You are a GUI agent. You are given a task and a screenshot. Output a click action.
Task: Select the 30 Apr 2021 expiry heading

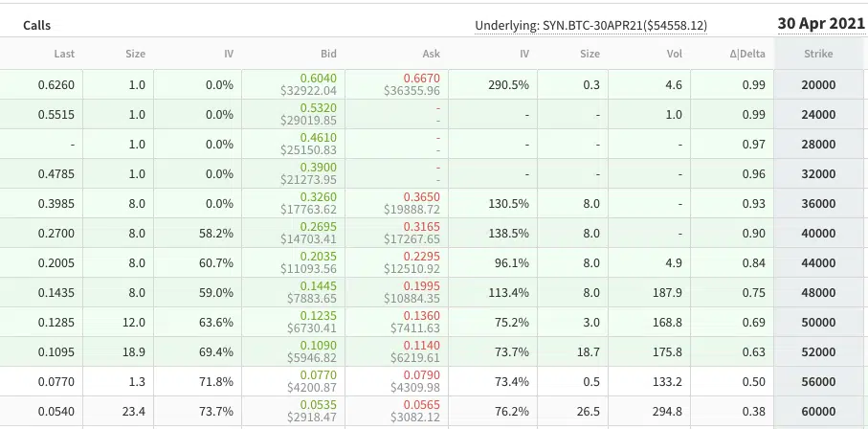click(818, 24)
